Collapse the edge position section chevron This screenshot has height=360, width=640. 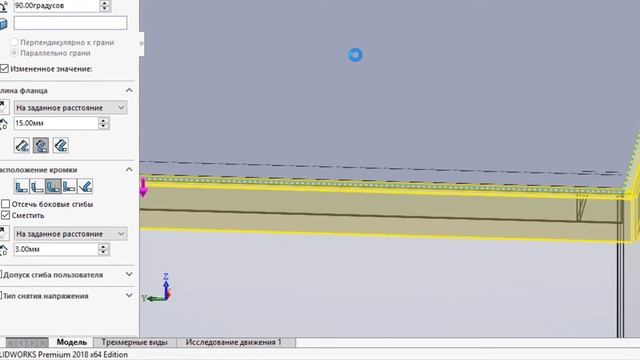(x=129, y=169)
